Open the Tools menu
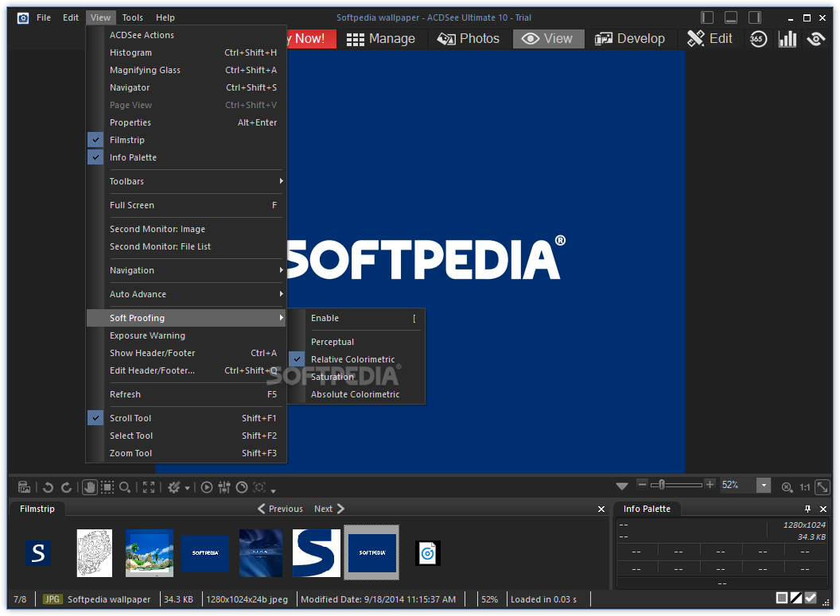 [x=132, y=17]
